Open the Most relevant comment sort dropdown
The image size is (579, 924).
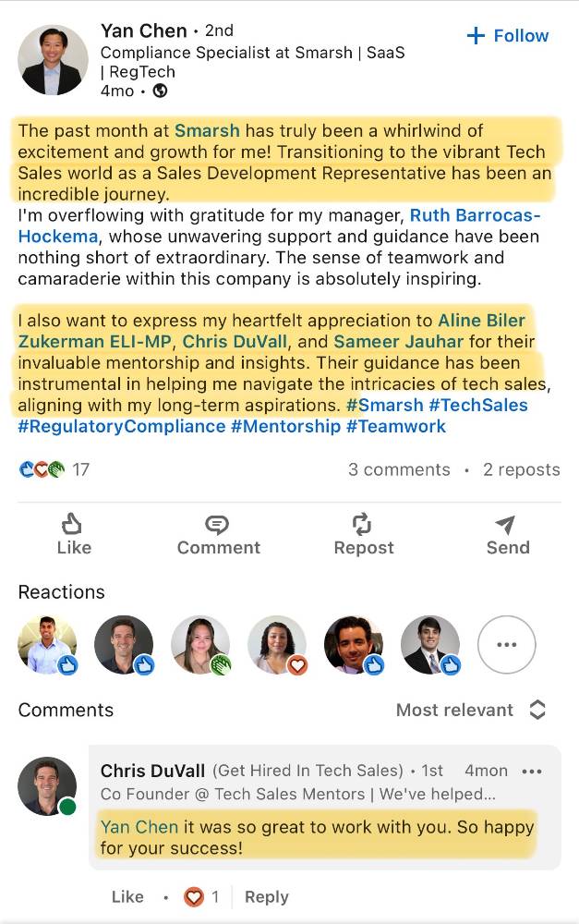click(471, 710)
